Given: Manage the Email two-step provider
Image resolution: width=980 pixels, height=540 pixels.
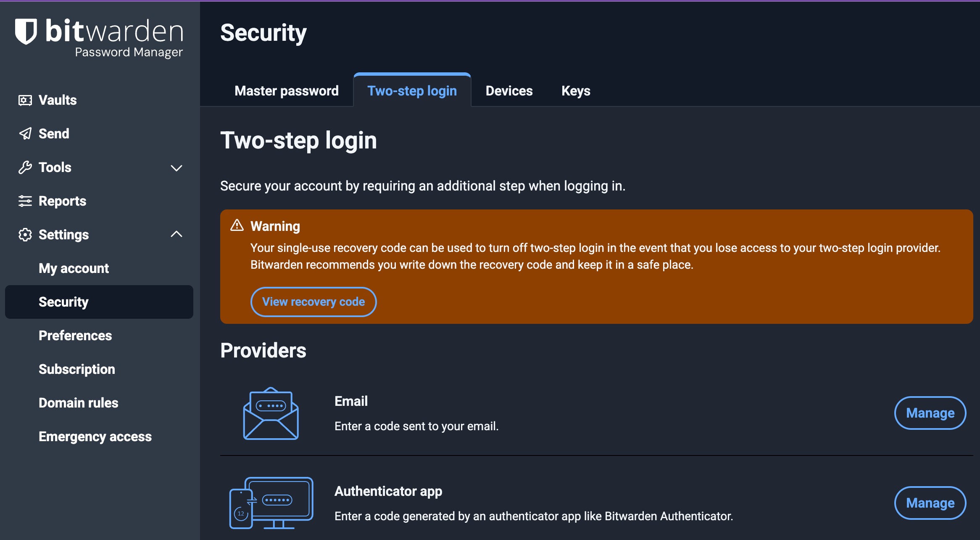Looking at the screenshot, I should [930, 413].
